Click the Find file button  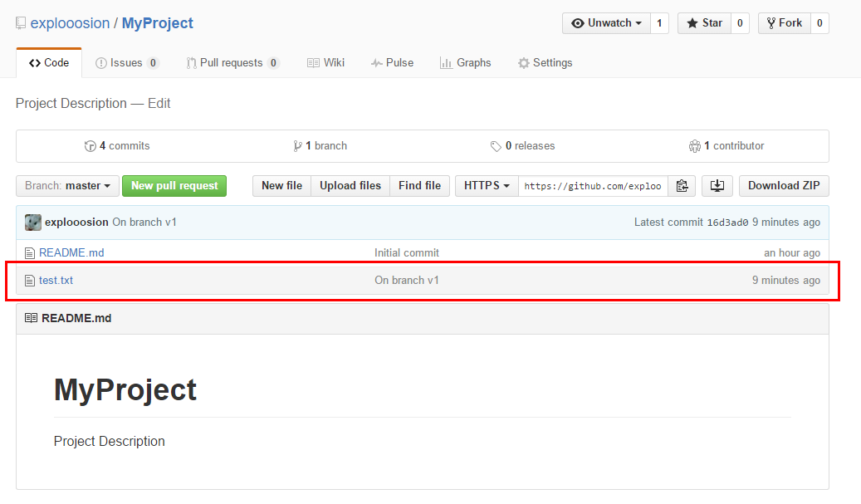419,186
